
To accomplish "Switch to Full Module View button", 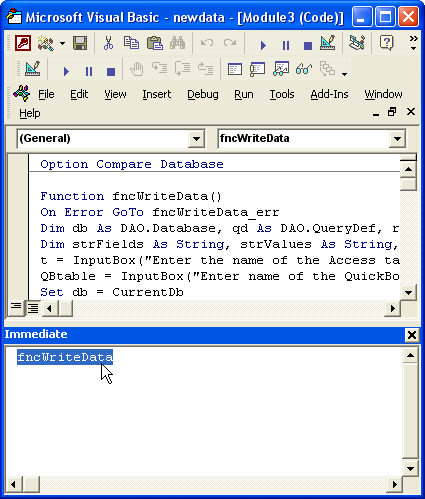I will [x=33, y=308].
